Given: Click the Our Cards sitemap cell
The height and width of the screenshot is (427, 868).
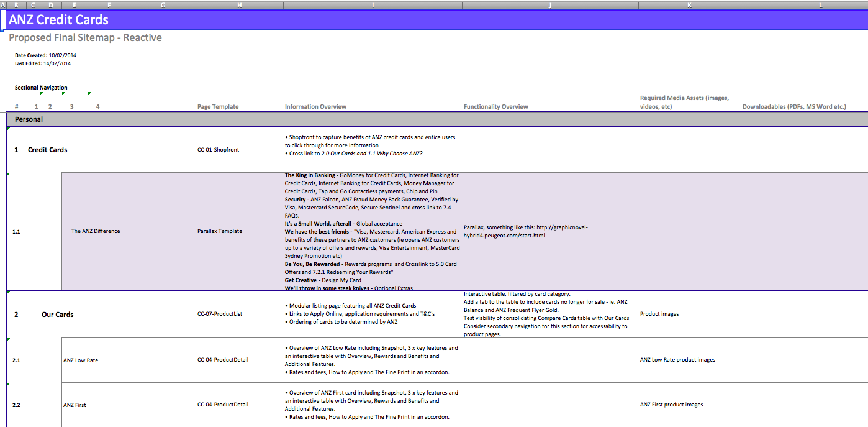Looking at the screenshot, I should [58, 315].
